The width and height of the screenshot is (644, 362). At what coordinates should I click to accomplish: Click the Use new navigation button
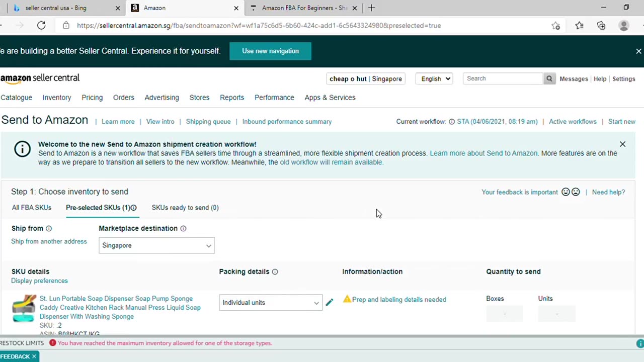270,51
